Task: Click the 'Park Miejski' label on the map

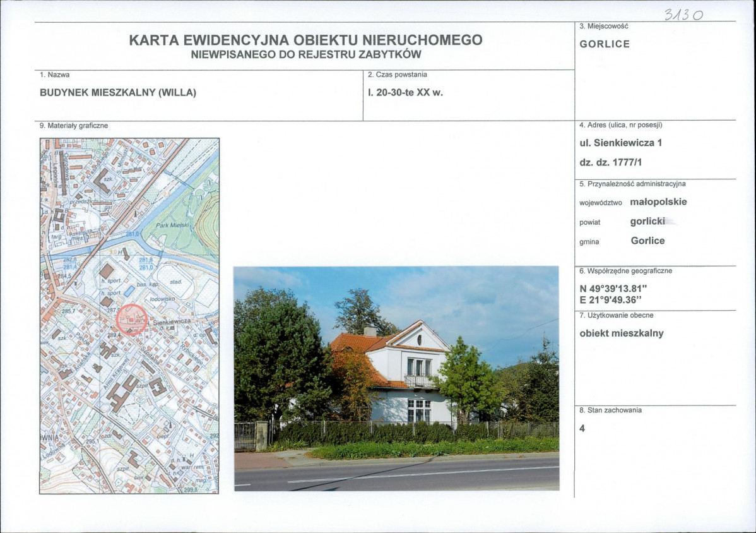Action: coord(173,225)
